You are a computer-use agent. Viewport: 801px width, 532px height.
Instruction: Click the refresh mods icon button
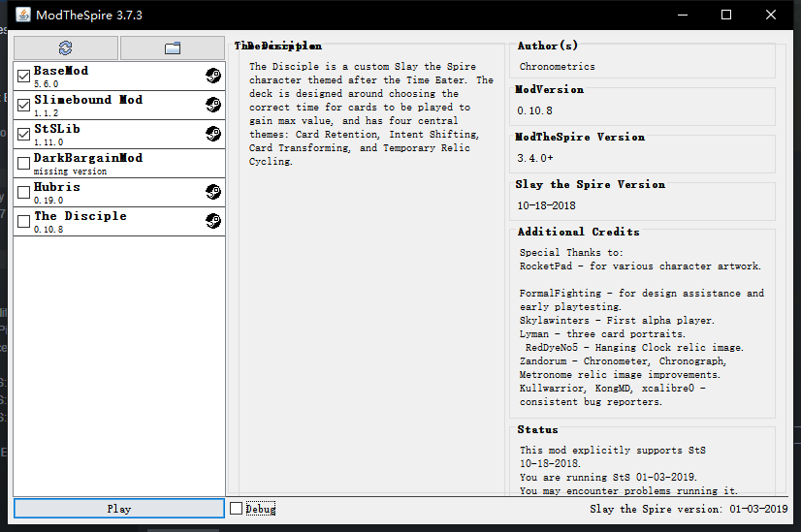(66, 48)
